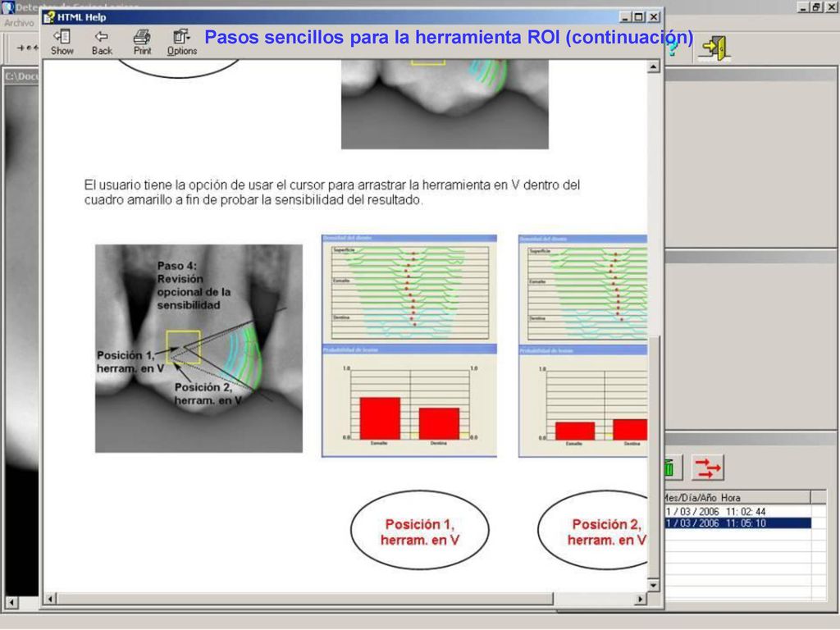The width and height of the screenshot is (840, 630).
Task: Minimize the HTML Help window
Action: [626, 17]
